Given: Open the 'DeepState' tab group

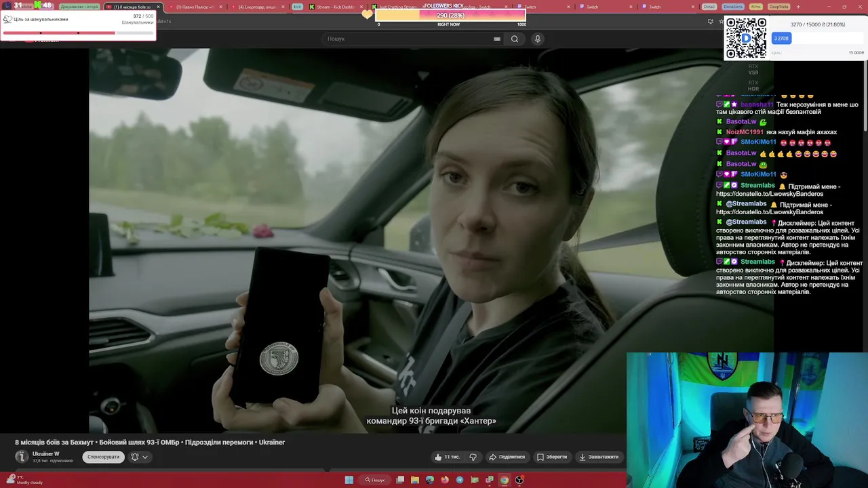Looking at the screenshot, I should [778, 7].
